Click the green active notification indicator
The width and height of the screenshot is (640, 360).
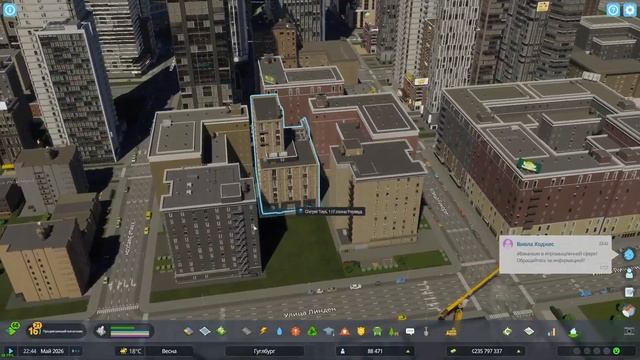(x=616, y=351)
